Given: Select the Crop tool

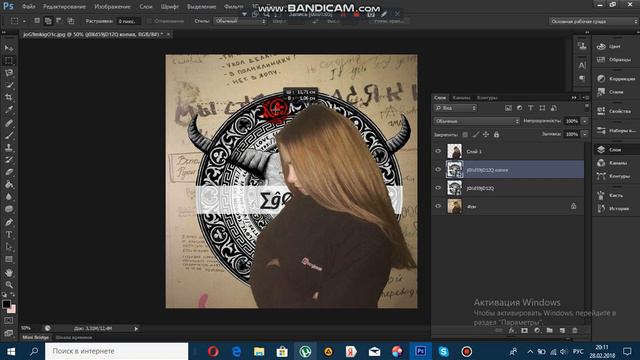Looking at the screenshot, I should 9,98.
